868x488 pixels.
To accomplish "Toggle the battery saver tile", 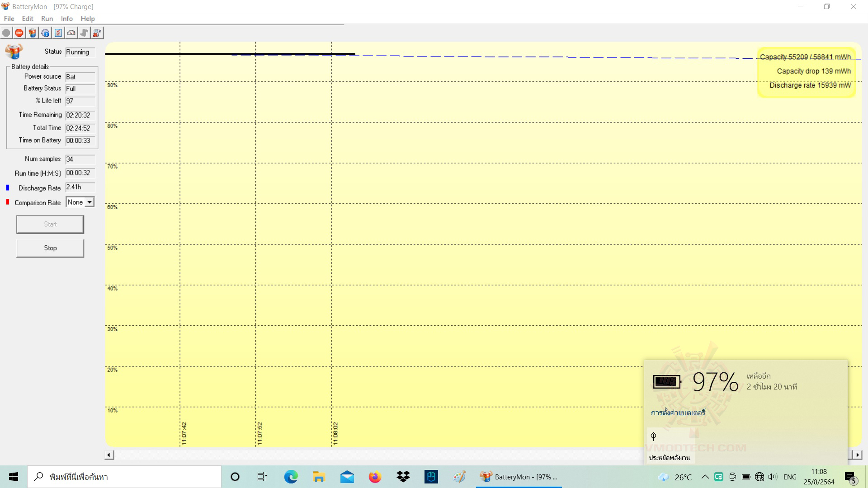I will (670, 446).
